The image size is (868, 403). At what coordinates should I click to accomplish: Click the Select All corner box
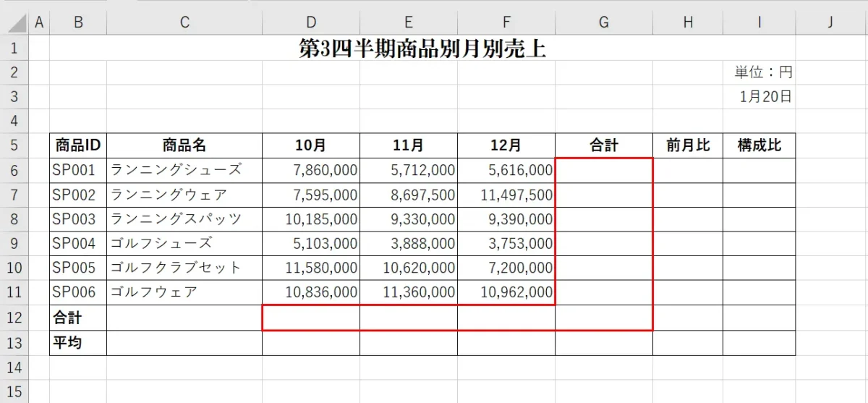click(16, 23)
